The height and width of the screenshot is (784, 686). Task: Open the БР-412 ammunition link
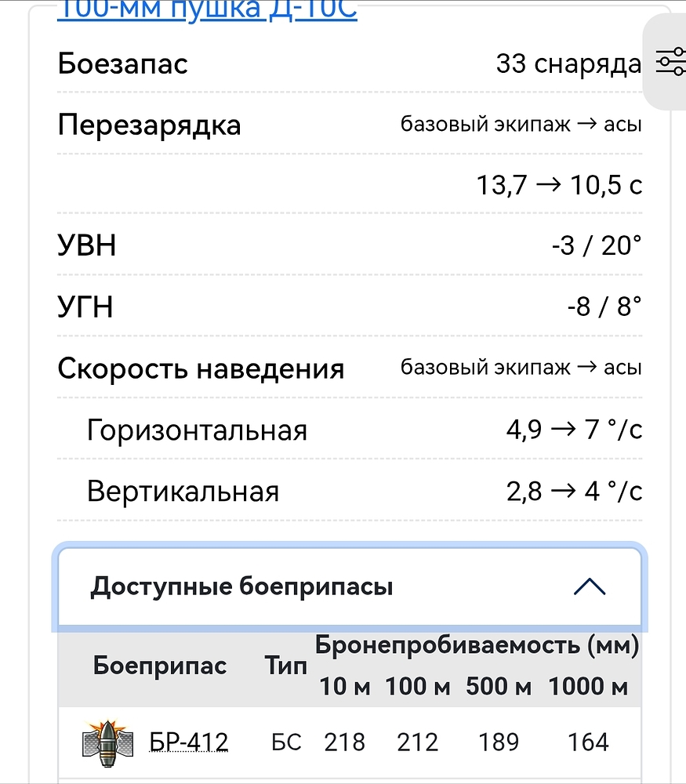189,742
